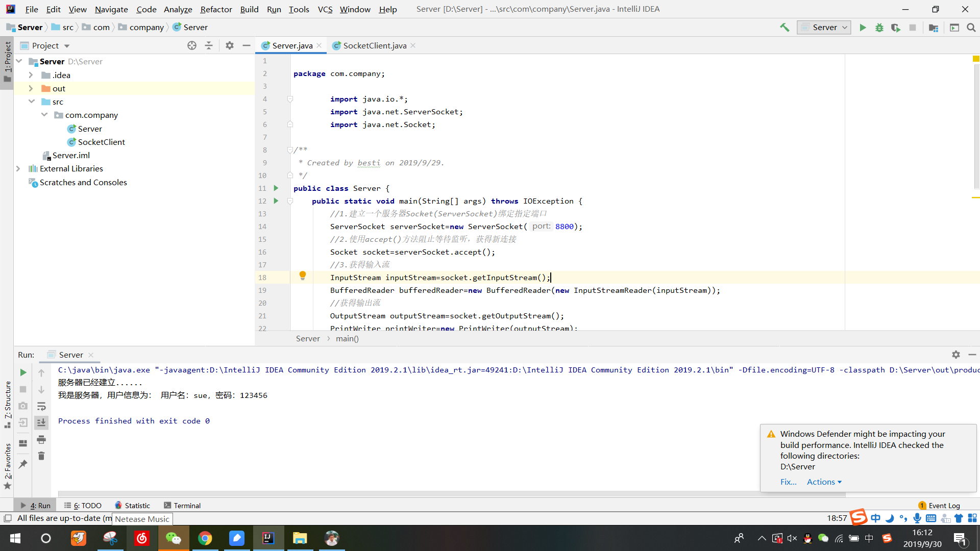980x551 pixels.
Task: Expand External Libraries node
Action: point(18,168)
